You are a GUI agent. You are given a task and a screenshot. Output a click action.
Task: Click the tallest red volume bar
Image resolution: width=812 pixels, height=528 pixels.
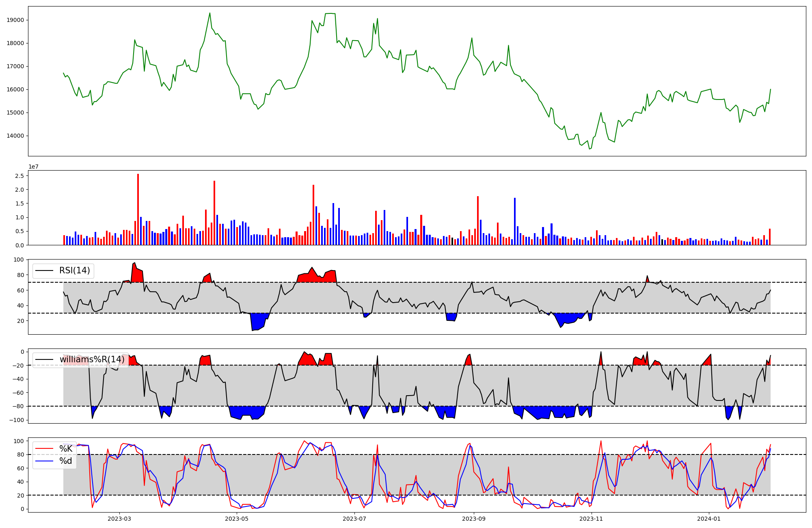coord(138,209)
